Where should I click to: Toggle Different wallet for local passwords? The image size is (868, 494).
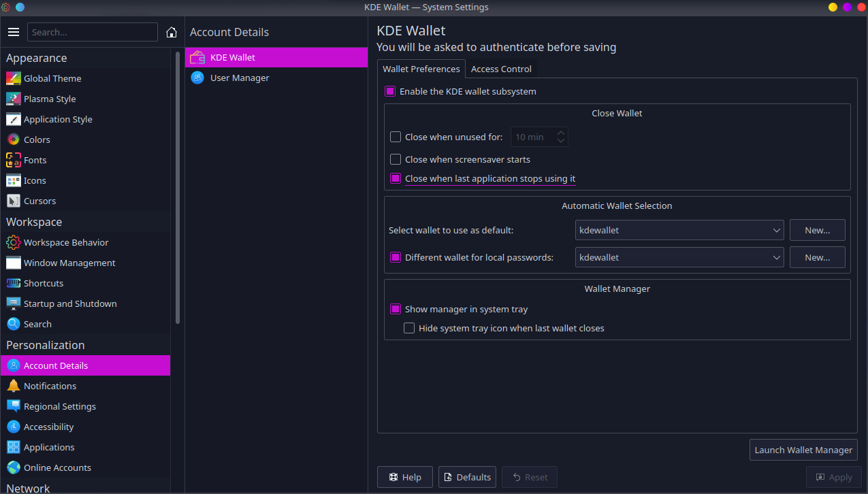pyautogui.click(x=396, y=257)
